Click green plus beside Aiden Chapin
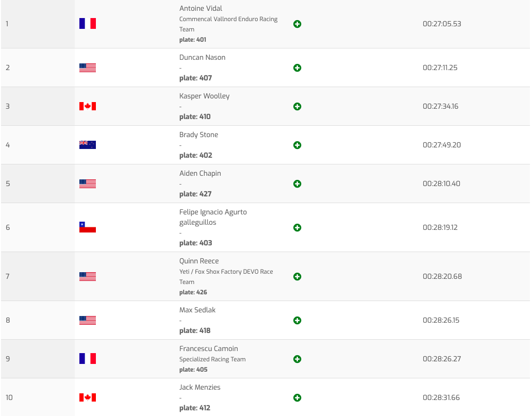 coord(297,184)
